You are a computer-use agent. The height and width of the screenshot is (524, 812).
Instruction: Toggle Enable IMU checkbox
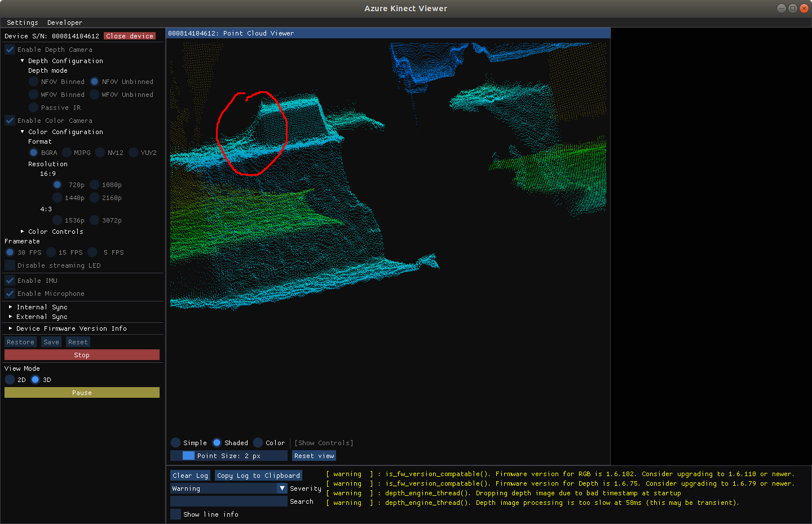10,281
